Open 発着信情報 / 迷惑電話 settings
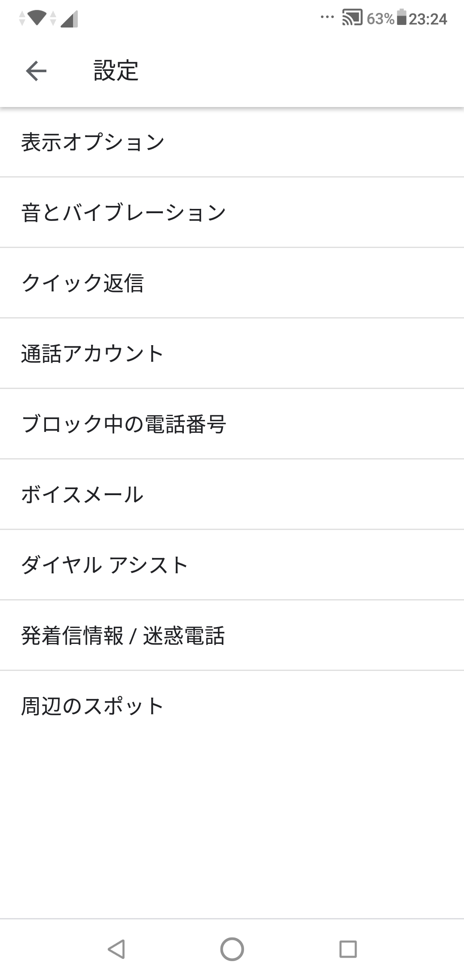Viewport: 464px width, 980px height. pyautogui.click(x=232, y=636)
